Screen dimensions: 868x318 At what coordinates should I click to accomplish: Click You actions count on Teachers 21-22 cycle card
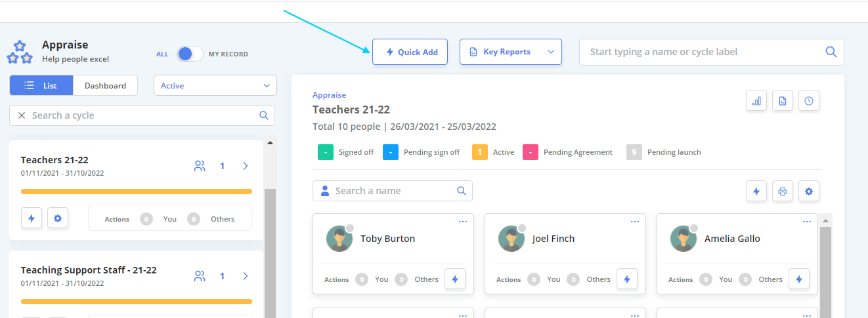pos(146,219)
